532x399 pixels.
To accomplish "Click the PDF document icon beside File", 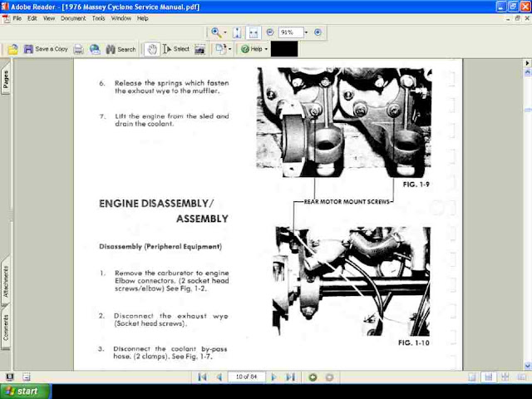I will [6, 19].
